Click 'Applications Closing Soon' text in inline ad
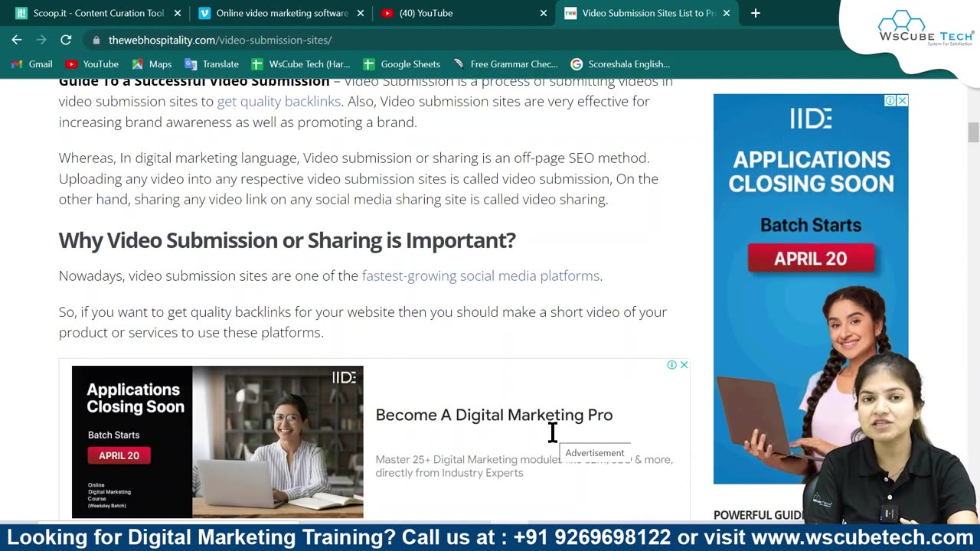 tap(136, 398)
